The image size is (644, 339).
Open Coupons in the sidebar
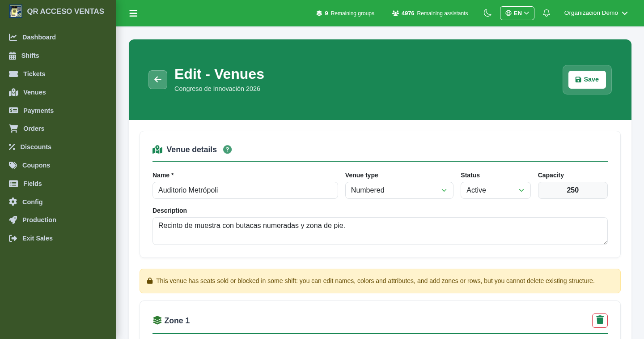(58, 165)
